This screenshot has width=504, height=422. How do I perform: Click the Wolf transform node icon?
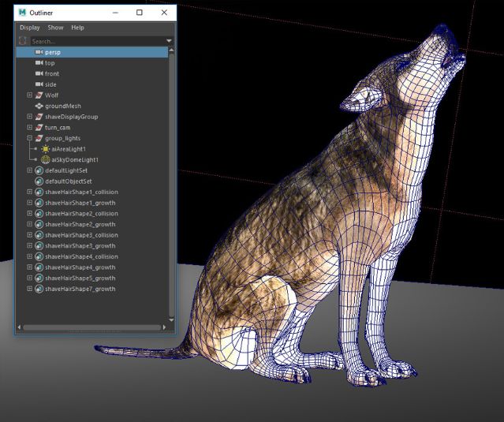tap(39, 95)
